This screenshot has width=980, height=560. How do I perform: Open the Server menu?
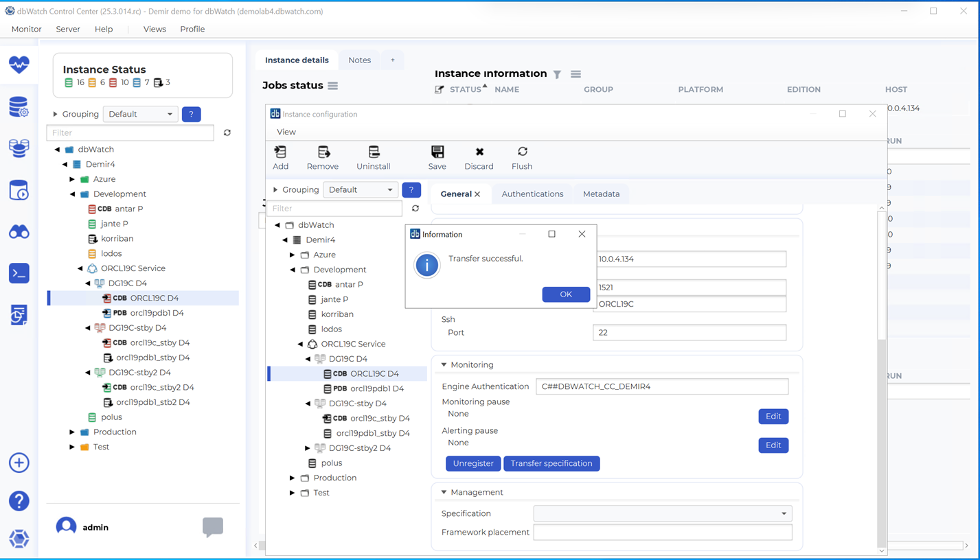click(x=67, y=29)
